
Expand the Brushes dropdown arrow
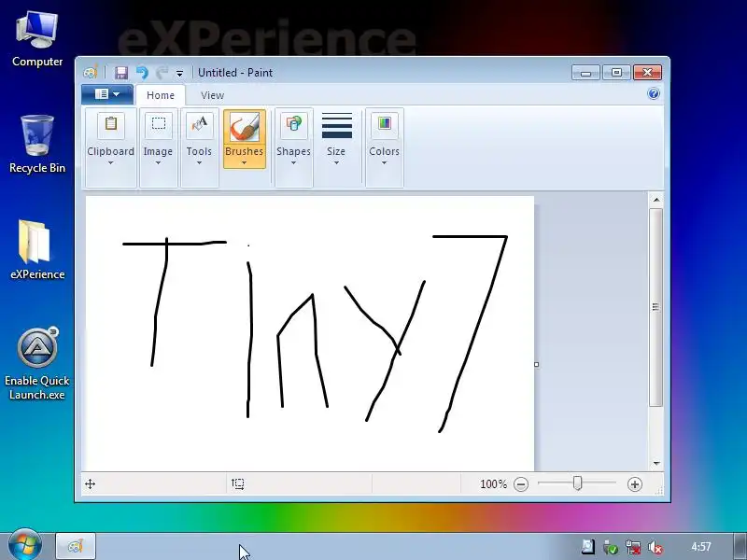pyautogui.click(x=244, y=162)
